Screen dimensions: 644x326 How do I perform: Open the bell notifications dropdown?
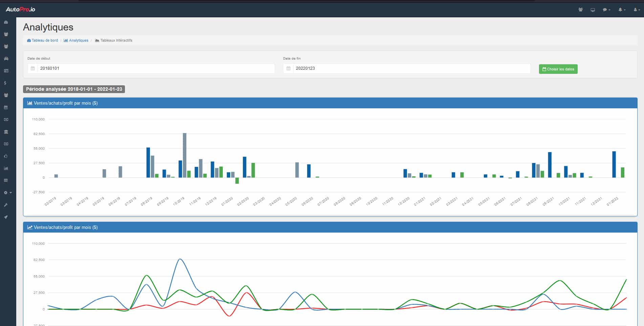[622, 10]
